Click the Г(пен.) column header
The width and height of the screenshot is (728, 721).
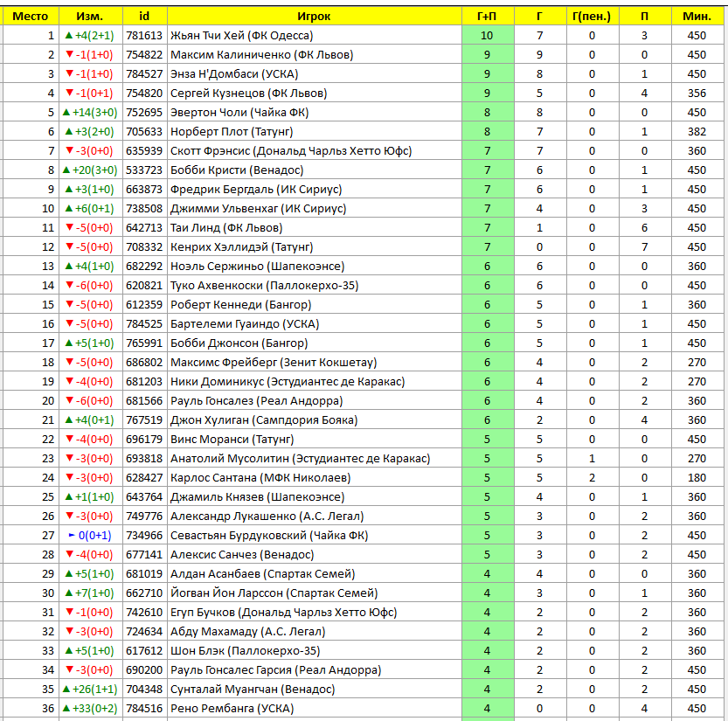[x=592, y=17]
